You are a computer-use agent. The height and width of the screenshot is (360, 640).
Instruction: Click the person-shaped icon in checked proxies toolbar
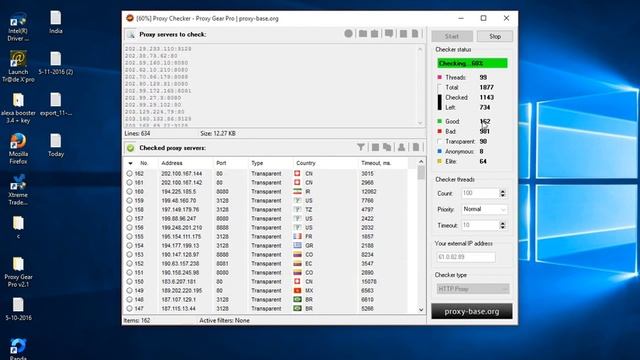point(401,147)
